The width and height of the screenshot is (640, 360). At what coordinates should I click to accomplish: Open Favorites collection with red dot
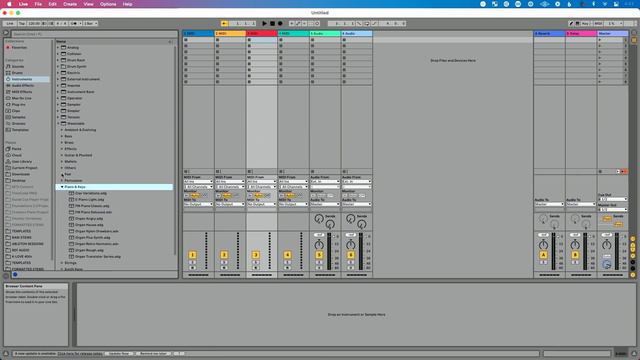pos(19,47)
